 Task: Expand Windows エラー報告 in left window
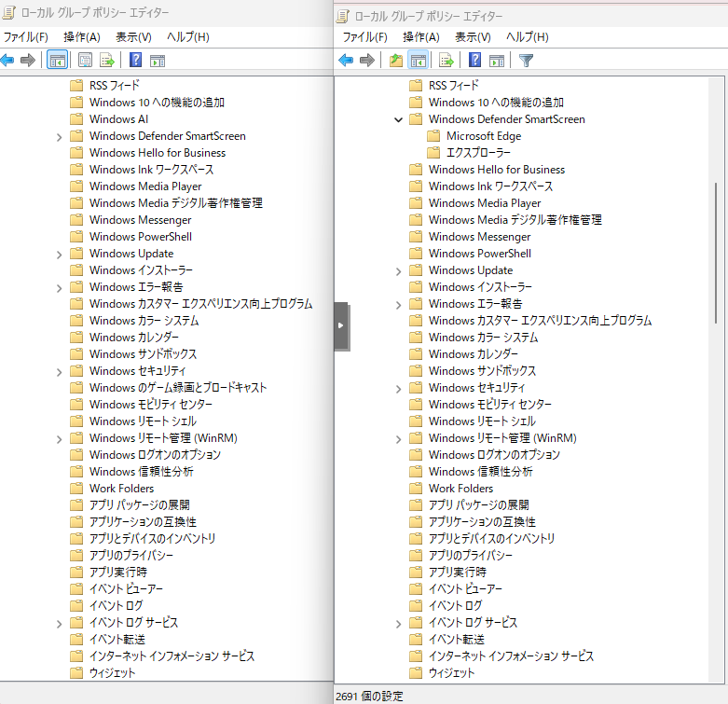click(59, 288)
